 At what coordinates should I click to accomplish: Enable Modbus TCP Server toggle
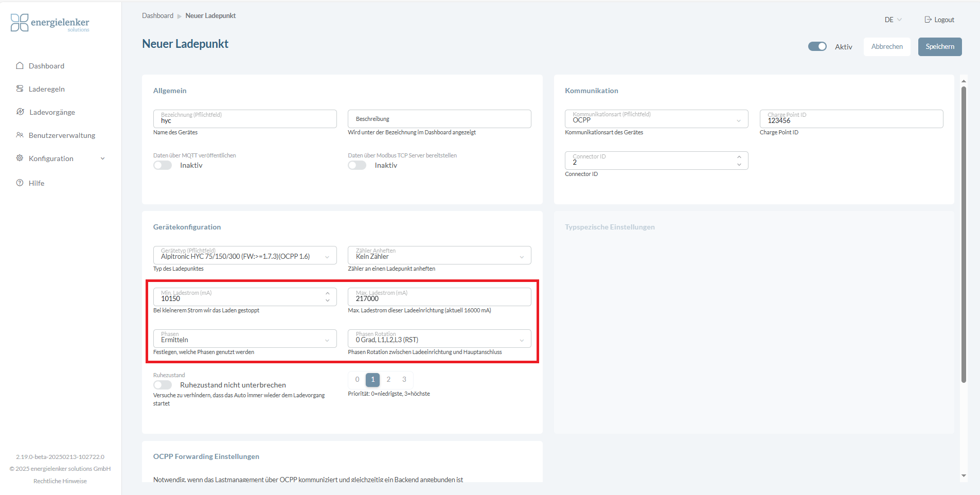357,165
